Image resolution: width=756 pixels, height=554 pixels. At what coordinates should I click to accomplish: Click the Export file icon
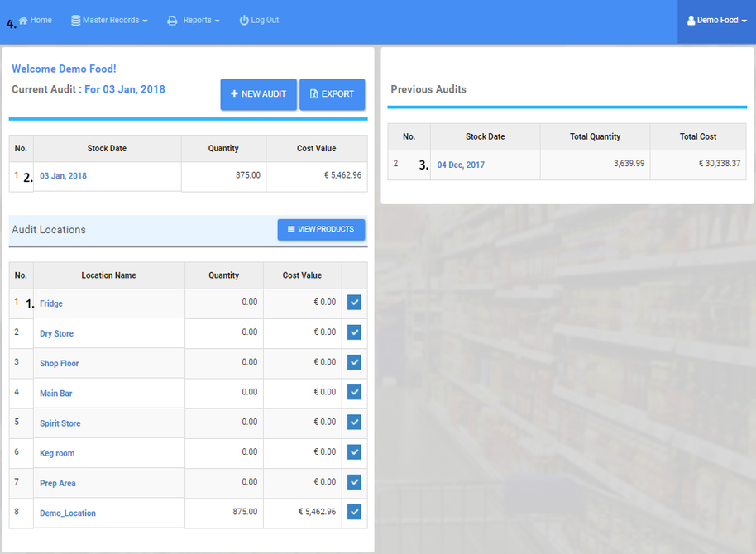(x=313, y=94)
